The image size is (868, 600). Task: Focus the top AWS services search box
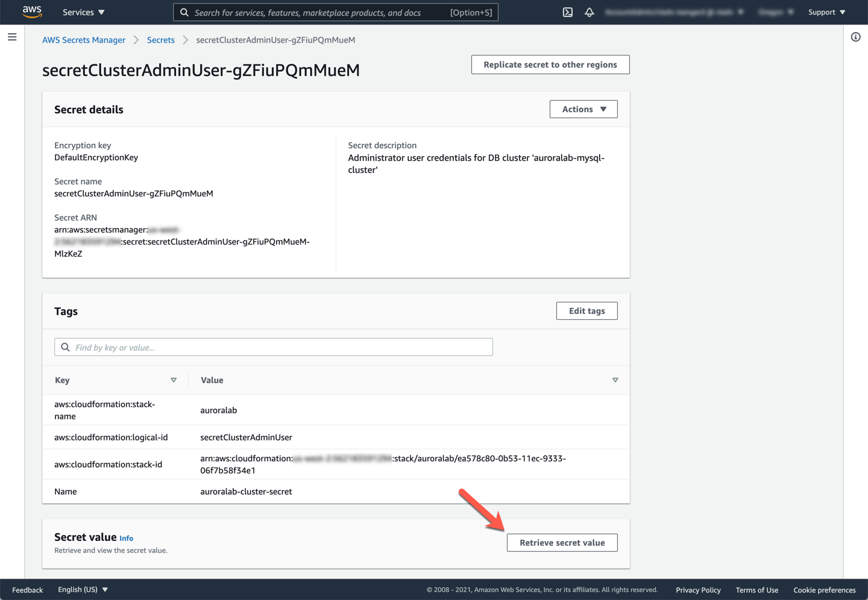(x=319, y=13)
